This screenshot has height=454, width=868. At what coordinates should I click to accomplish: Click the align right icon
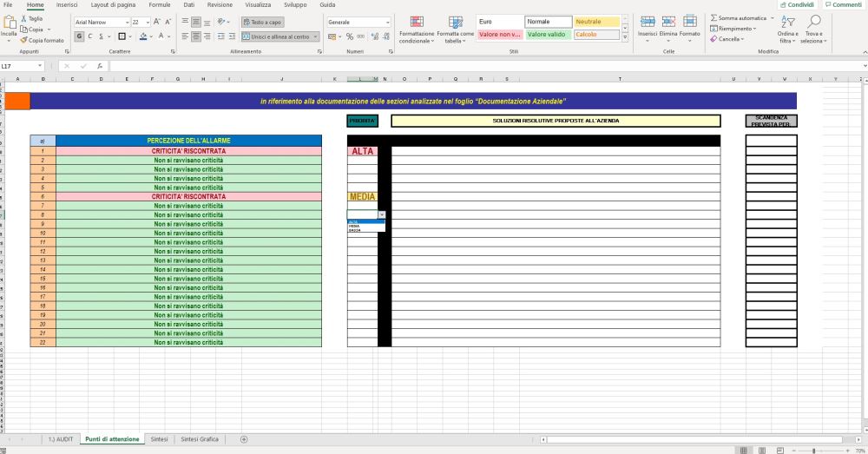click(x=207, y=36)
